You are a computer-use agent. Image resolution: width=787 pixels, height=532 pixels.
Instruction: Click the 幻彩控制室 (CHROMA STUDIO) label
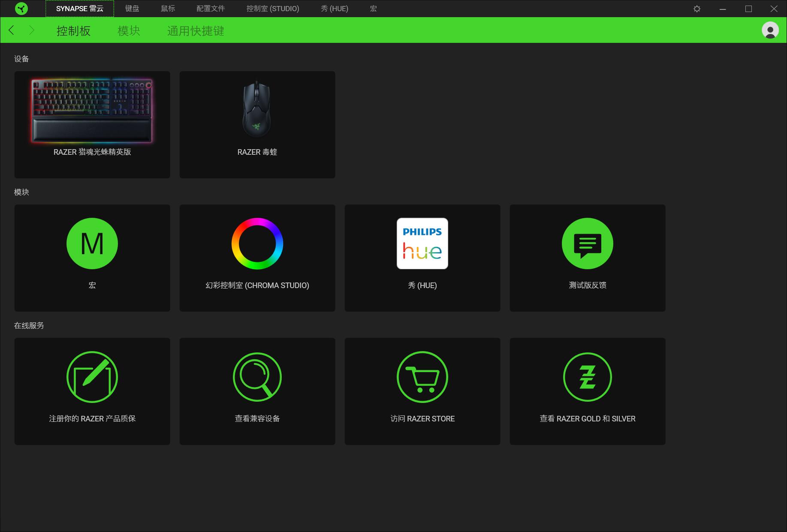tap(257, 285)
